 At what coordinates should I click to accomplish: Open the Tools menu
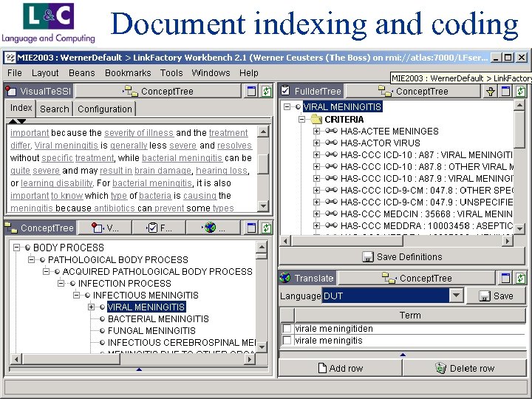pos(171,73)
